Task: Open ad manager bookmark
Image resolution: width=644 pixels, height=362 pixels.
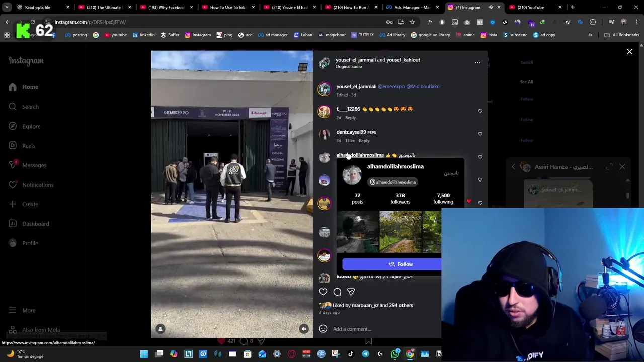Action: click(272, 35)
